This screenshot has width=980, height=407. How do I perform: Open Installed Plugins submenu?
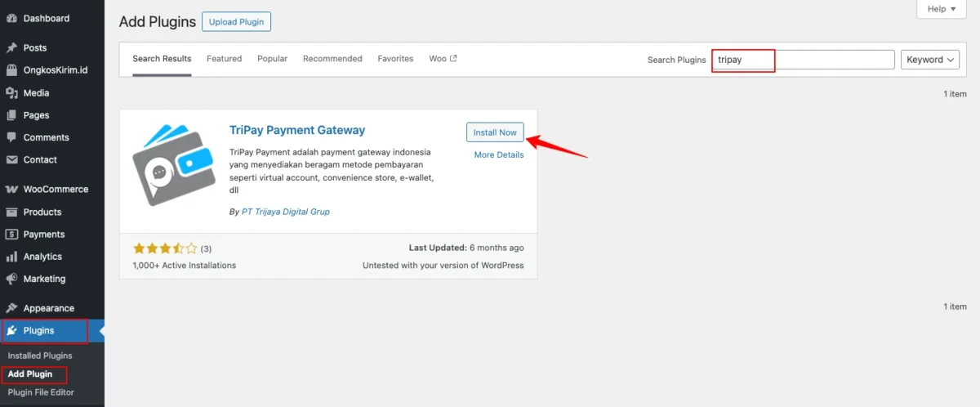click(40, 356)
